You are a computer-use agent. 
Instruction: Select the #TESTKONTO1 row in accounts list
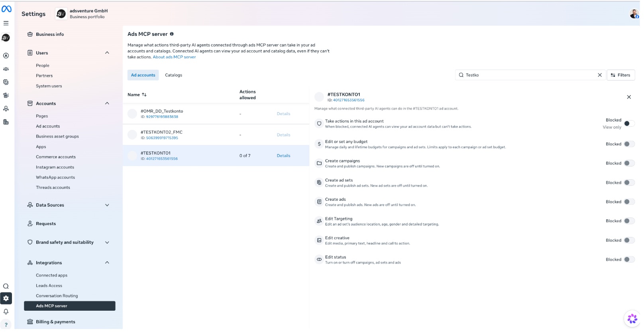(216, 156)
